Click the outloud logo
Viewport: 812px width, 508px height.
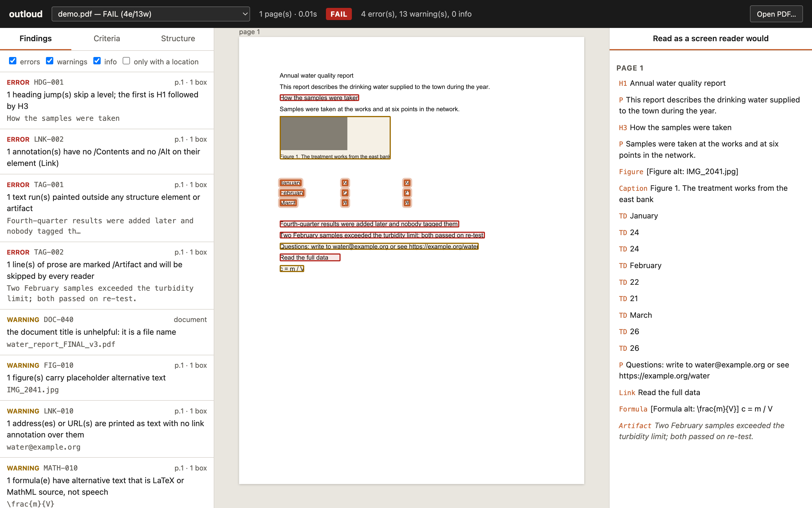pyautogui.click(x=26, y=14)
